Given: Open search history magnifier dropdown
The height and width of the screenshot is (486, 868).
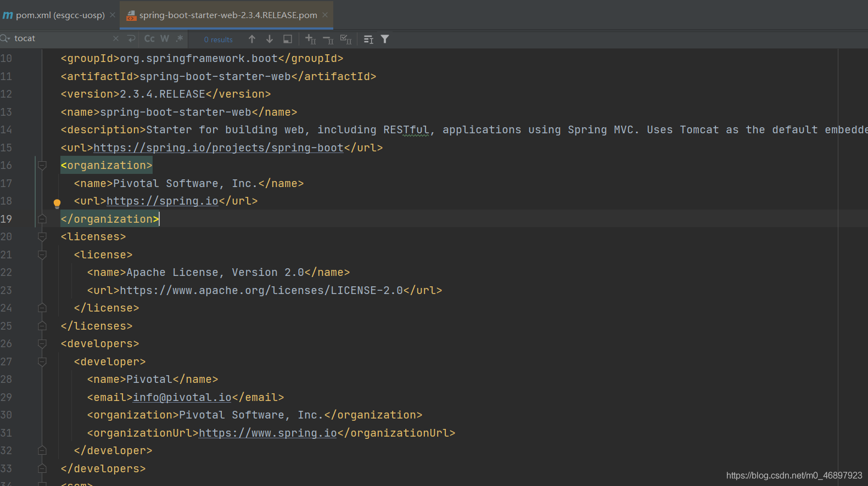Looking at the screenshot, I should [5, 38].
